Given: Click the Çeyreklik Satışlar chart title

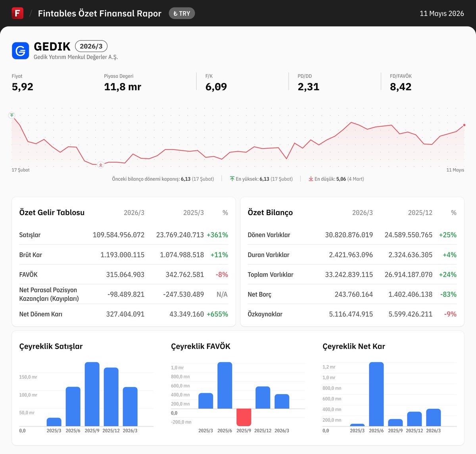Looking at the screenshot, I should click(51, 346).
